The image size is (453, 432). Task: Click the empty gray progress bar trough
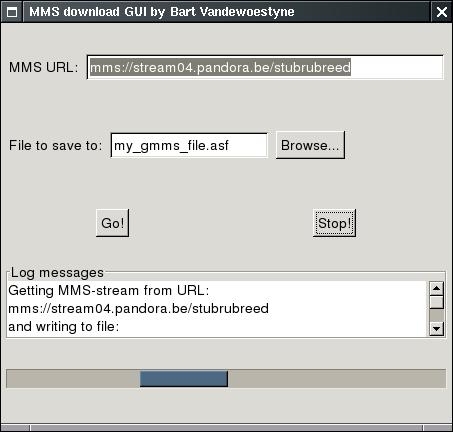pyautogui.click(x=337, y=379)
